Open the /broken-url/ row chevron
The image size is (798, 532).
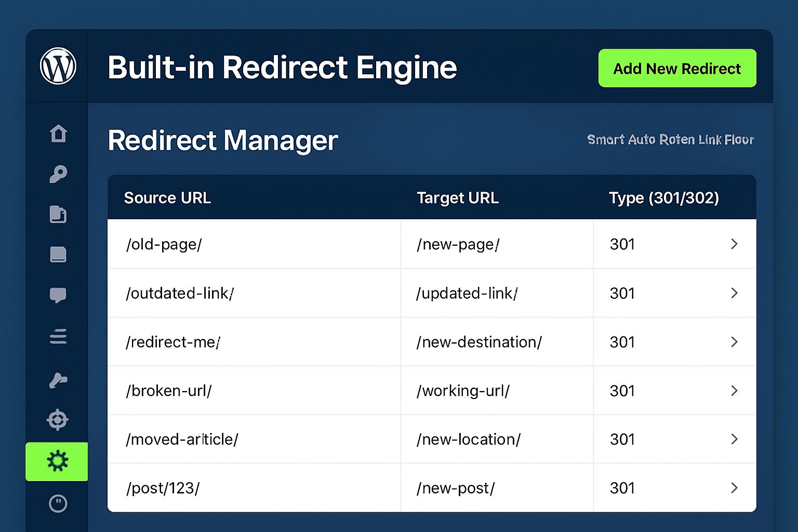tap(734, 391)
